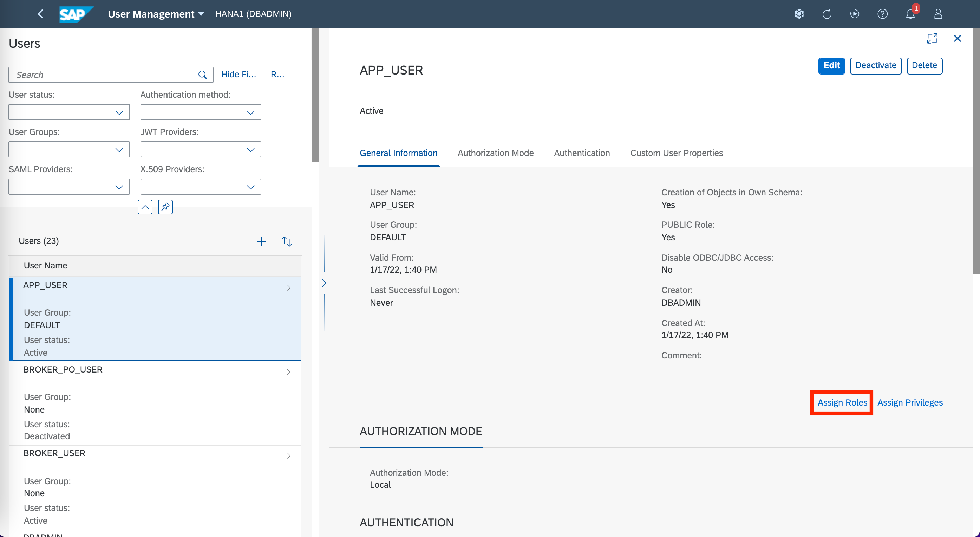The height and width of the screenshot is (537, 980).
Task: Open the user profile icon
Action: point(938,14)
